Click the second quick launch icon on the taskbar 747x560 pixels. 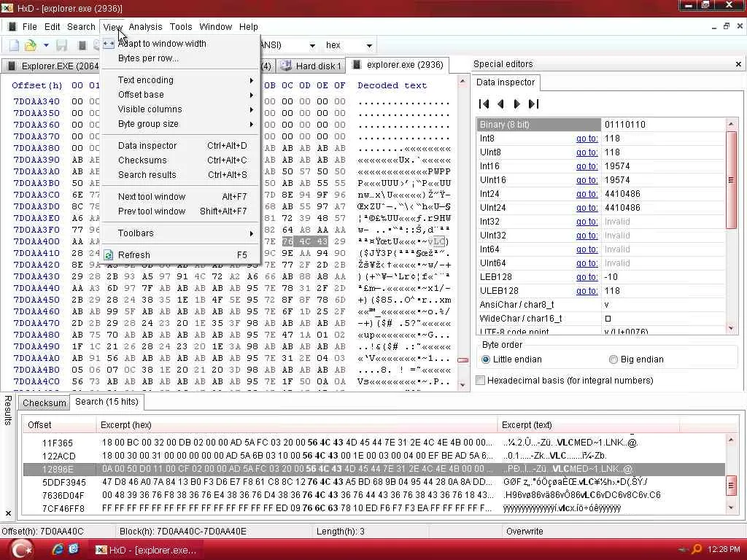pyautogui.click(x=74, y=549)
